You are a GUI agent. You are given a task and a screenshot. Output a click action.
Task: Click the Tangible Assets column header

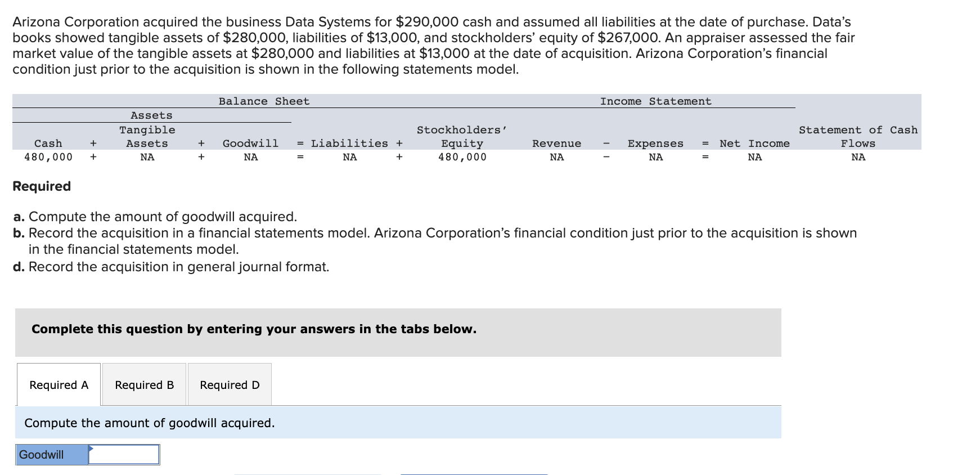pyautogui.click(x=147, y=137)
